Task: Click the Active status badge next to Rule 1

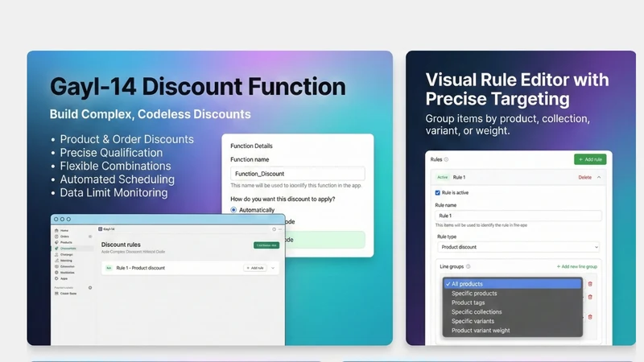Action: point(442,177)
